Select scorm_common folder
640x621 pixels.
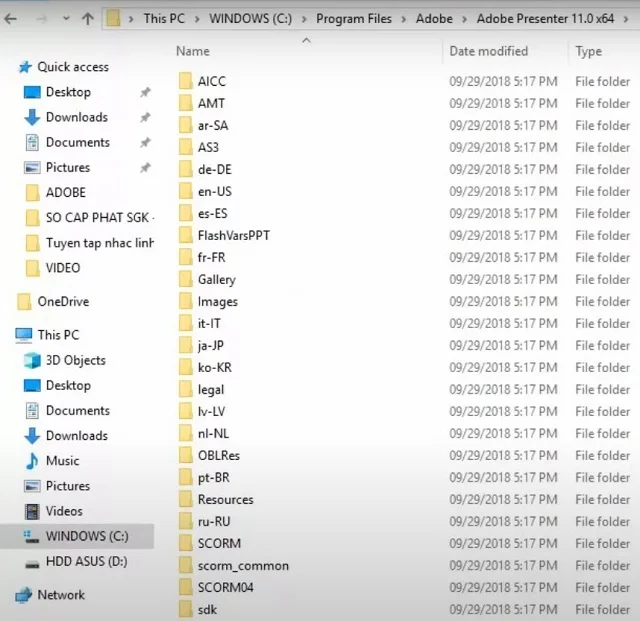point(234,566)
